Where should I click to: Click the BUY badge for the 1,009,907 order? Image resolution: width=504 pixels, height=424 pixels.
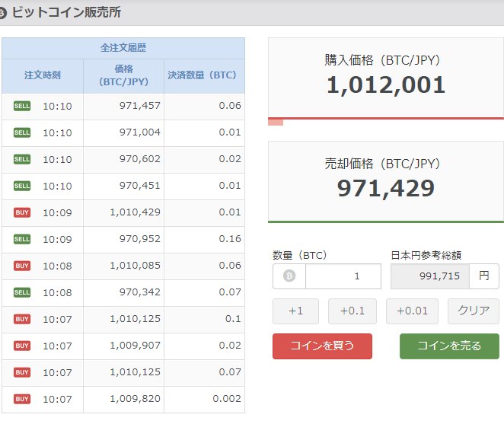22,346
